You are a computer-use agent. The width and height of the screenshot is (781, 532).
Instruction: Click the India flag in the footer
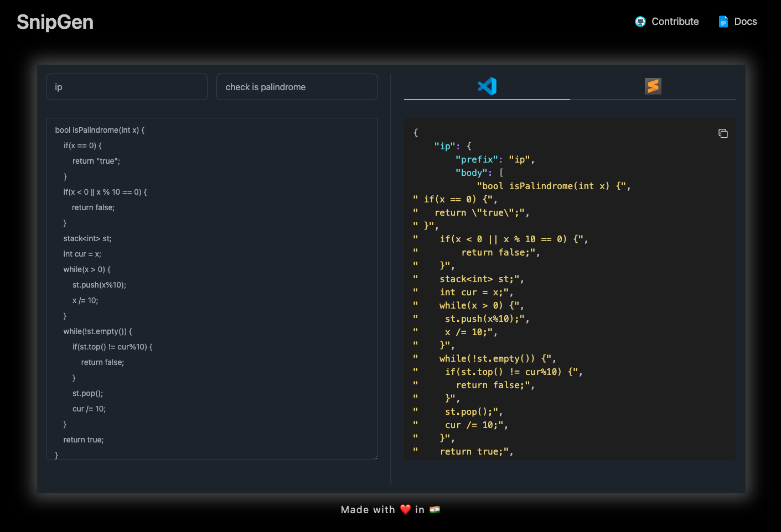pyautogui.click(x=435, y=509)
